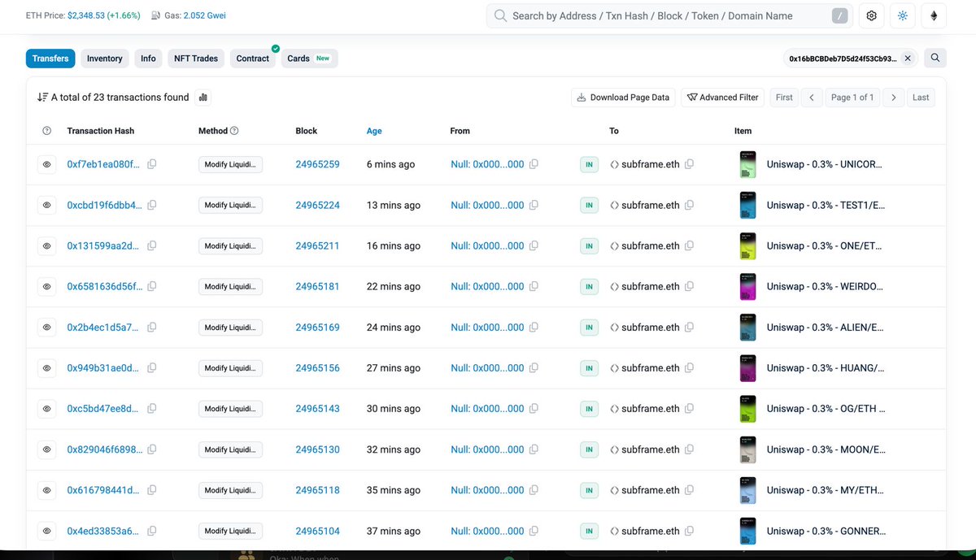The image size is (976, 560).
Task: Copy subframe.eth address in 24965130 row
Action: point(689,449)
